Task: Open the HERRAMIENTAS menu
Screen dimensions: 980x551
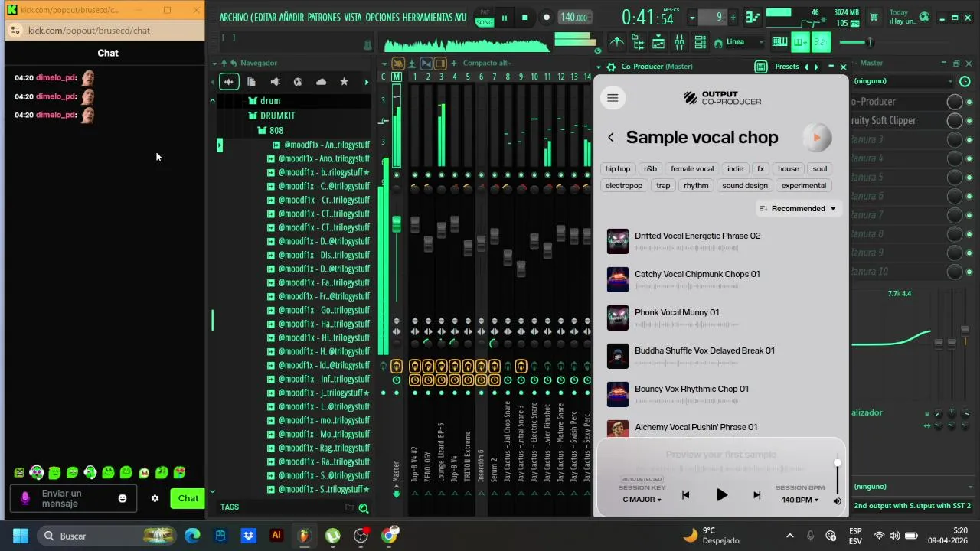Action: (x=427, y=17)
